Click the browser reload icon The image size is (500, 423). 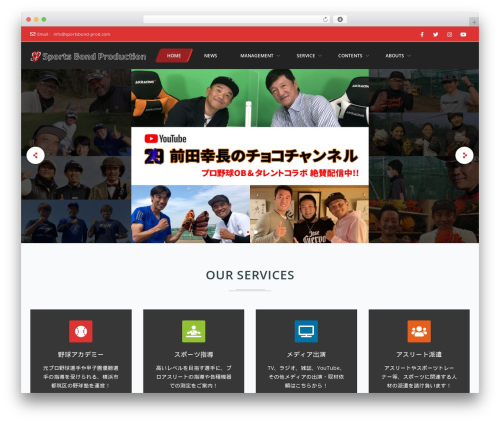pyautogui.click(x=325, y=20)
